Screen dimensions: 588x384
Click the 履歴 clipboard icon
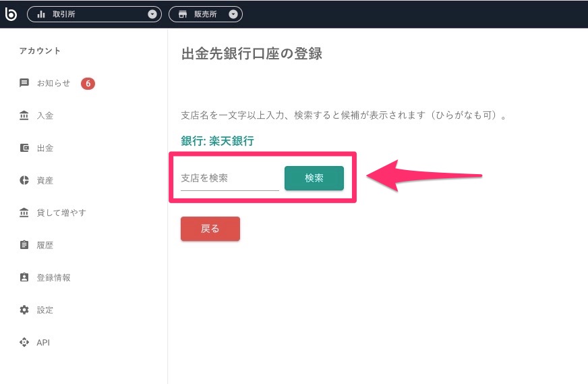[24, 245]
